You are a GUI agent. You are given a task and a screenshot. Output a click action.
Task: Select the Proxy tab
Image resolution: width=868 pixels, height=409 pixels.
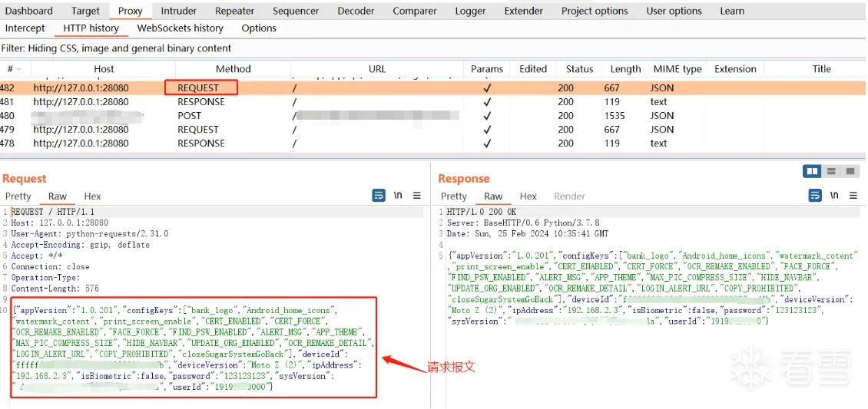point(131,11)
